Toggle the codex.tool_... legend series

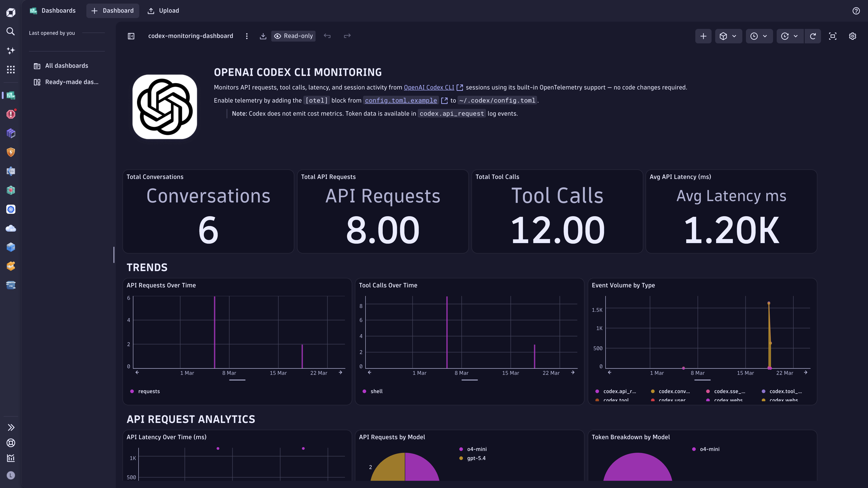coord(782,391)
